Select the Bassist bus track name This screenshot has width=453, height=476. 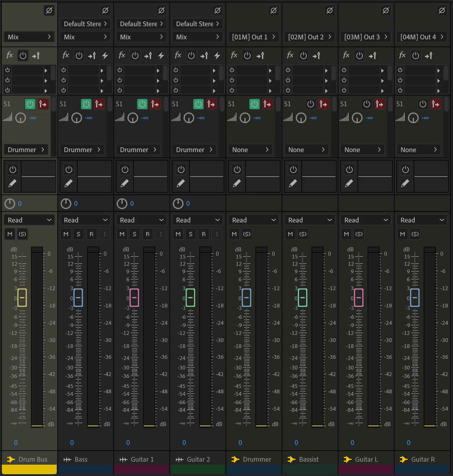coord(309,460)
